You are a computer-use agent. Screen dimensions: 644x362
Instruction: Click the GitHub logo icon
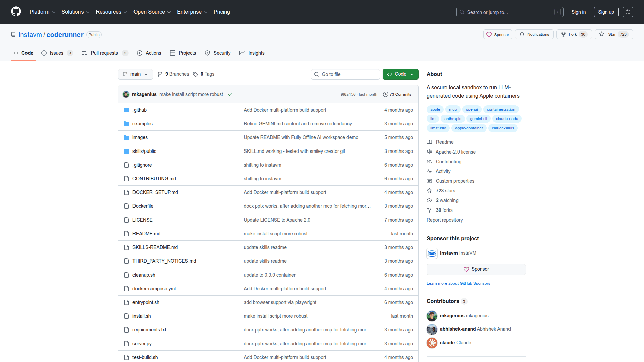16,12
